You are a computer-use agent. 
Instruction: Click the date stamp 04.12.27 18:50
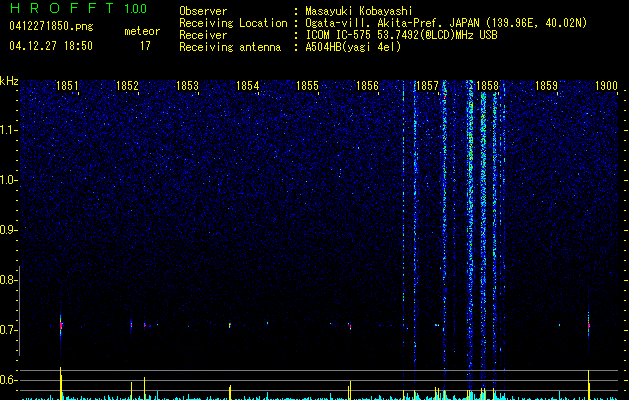point(51,46)
